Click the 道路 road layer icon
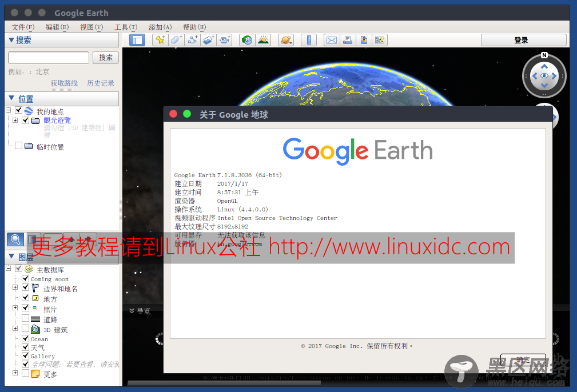 [x=35, y=319]
